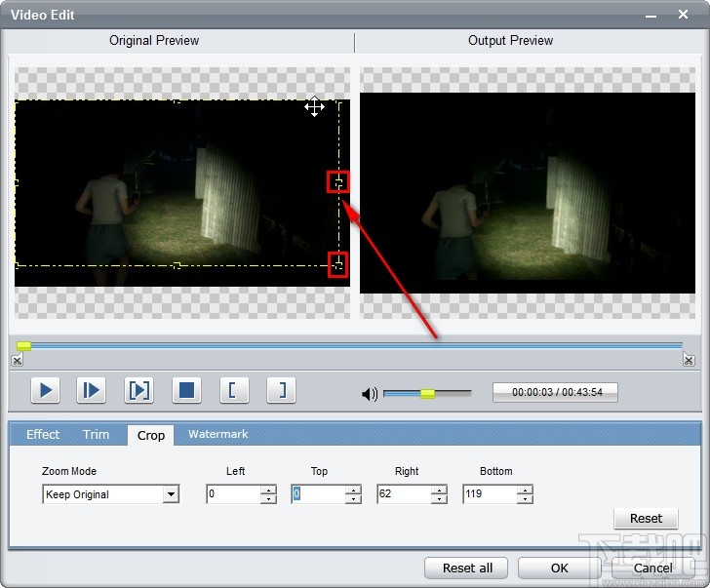Increase the Left crop value

pos(268,490)
